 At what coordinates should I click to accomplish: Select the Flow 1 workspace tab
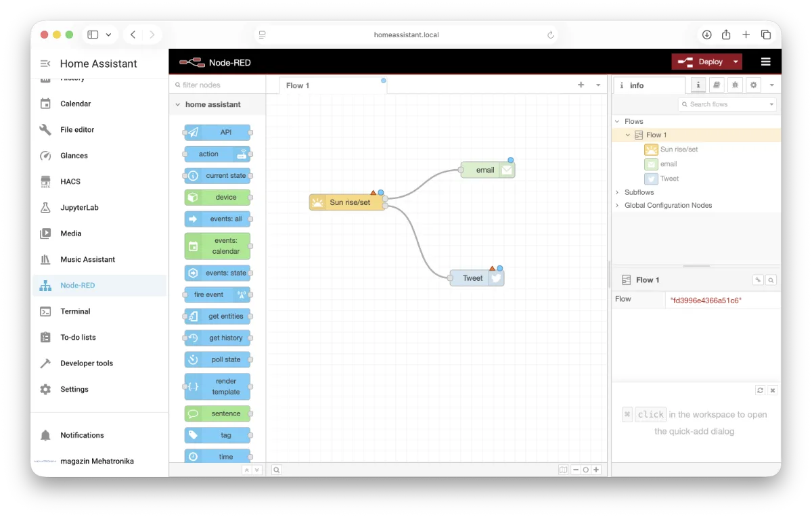[298, 85]
